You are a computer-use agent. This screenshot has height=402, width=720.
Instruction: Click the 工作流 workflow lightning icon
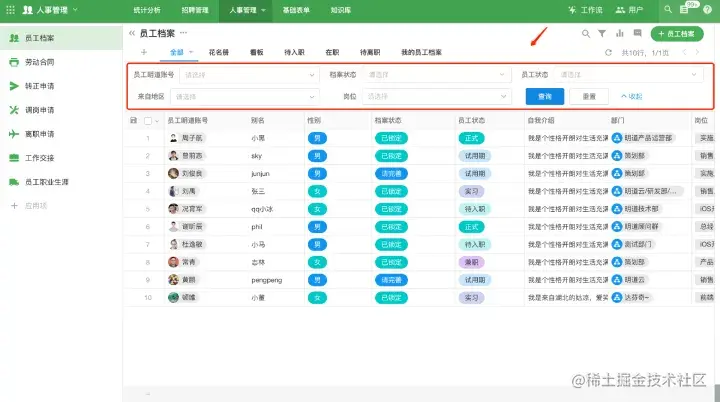coord(572,10)
